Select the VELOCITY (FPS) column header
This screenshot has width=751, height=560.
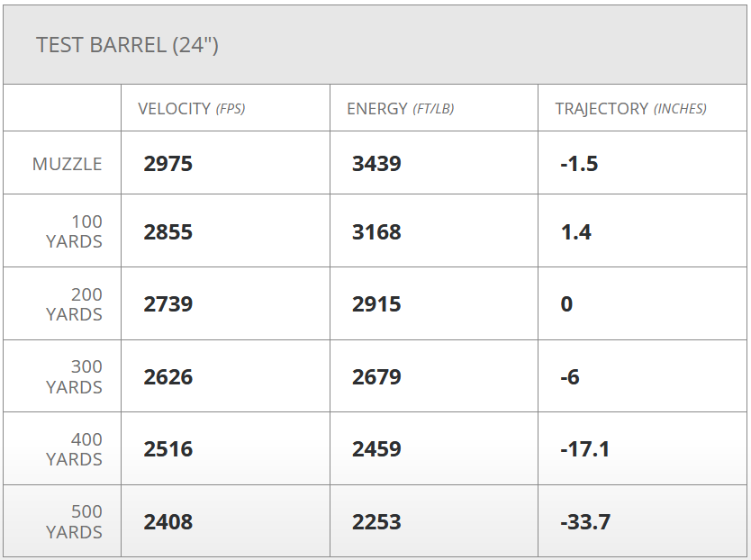[x=191, y=109]
